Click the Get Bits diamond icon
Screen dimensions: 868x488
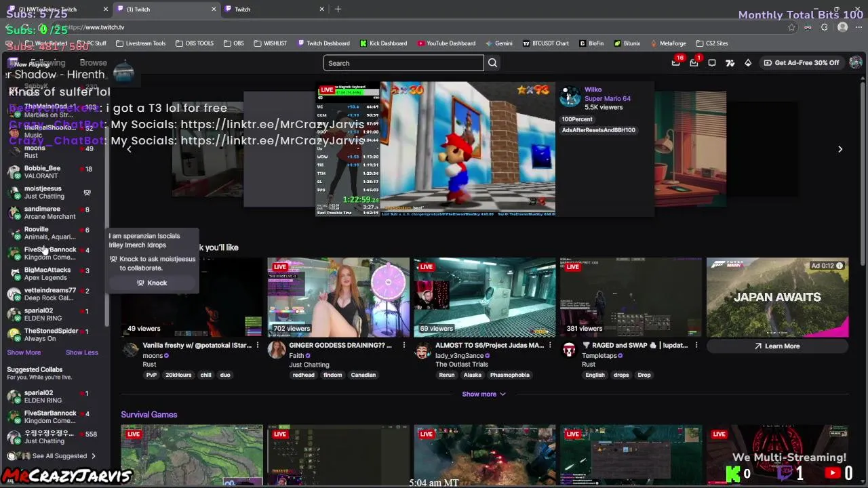pyautogui.click(x=748, y=62)
